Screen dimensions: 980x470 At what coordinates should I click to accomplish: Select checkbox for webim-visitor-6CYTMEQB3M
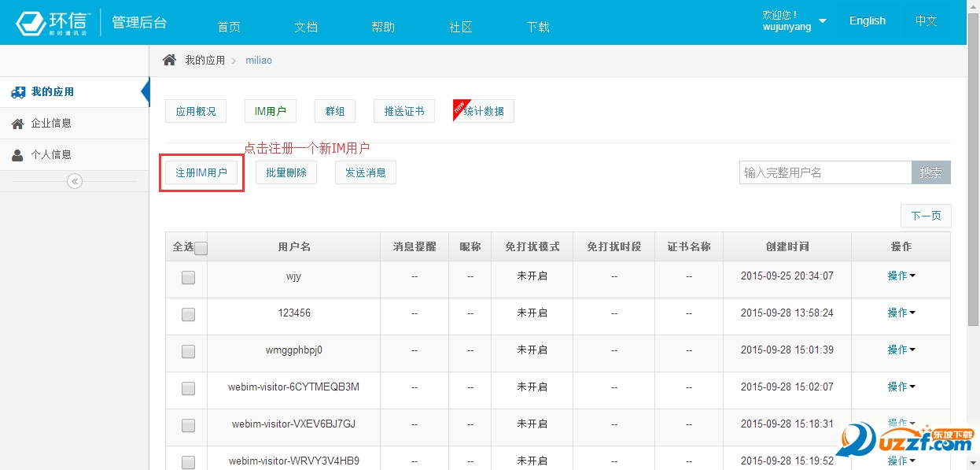pyautogui.click(x=188, y=388)
